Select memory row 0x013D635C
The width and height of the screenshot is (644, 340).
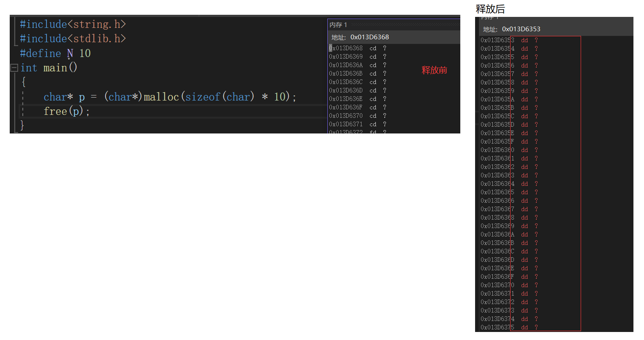point(509,116)
